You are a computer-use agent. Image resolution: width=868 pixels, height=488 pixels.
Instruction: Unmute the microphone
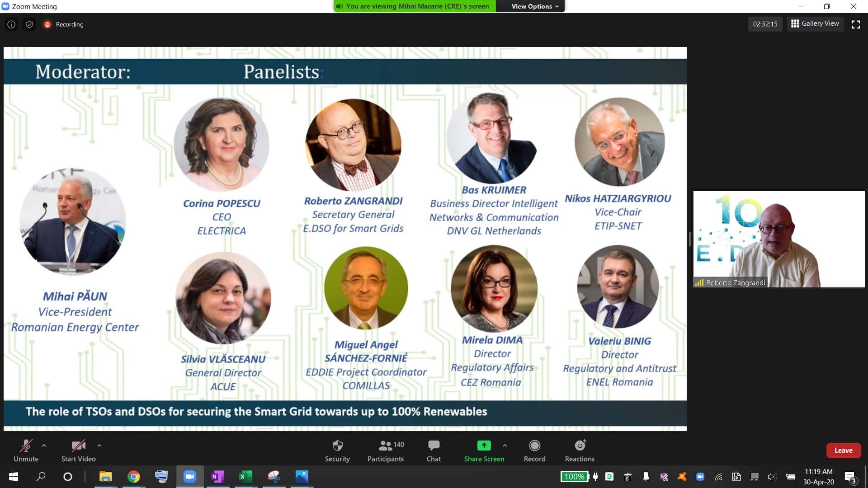coord(26,450)
